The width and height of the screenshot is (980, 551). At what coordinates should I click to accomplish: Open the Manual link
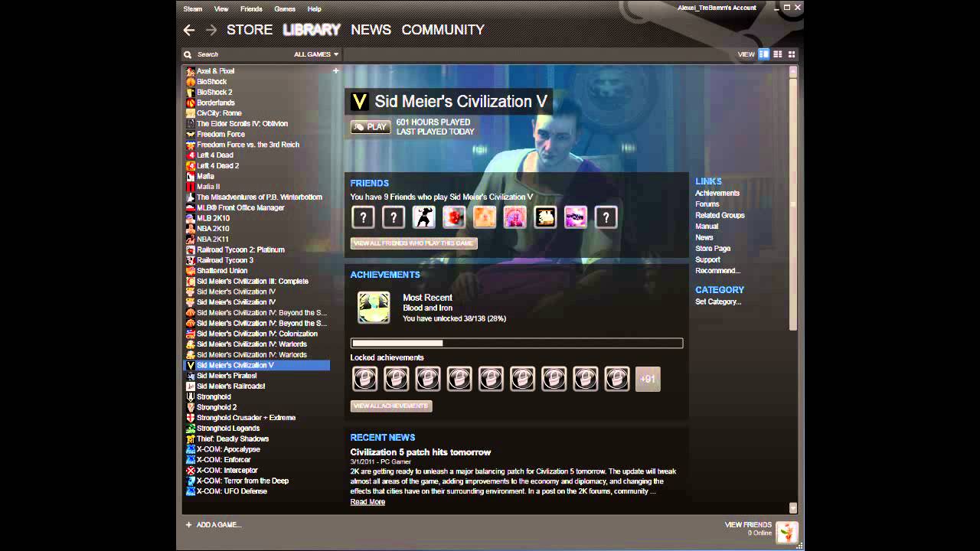707,227
